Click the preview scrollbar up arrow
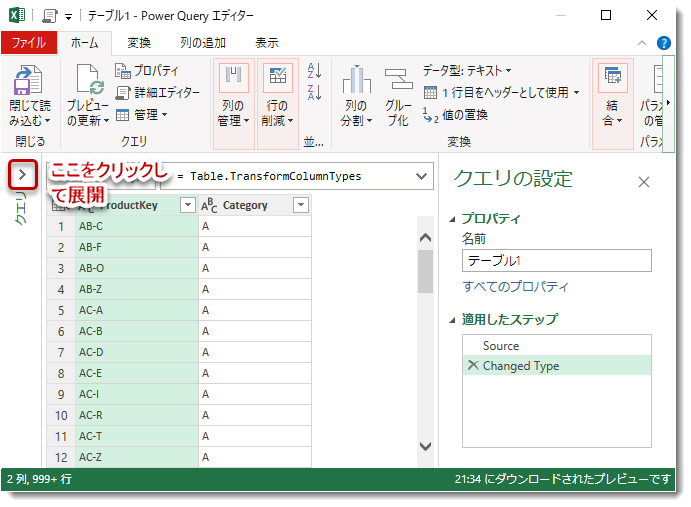The height and width of the screenshot is (507, 691). pos(425,238)
